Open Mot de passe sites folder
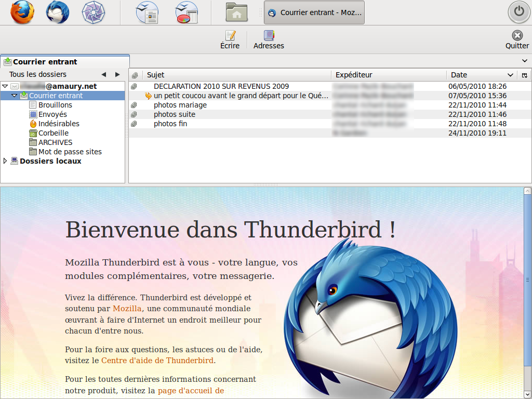This screenshot has height=399, width=532. pos(70,152)
